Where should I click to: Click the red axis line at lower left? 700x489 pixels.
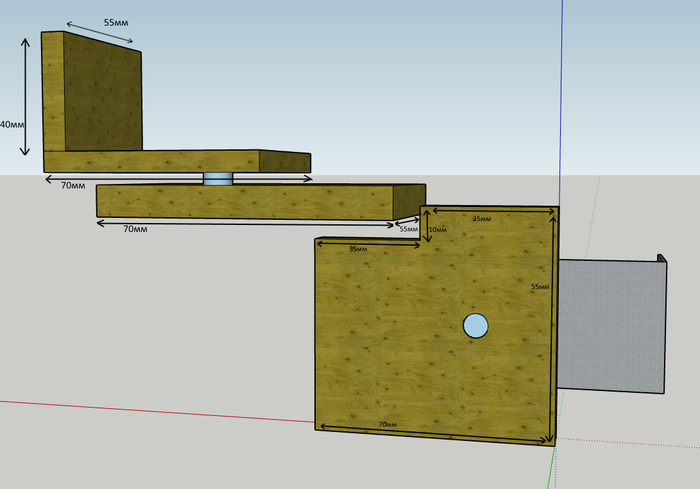point(150,410)
